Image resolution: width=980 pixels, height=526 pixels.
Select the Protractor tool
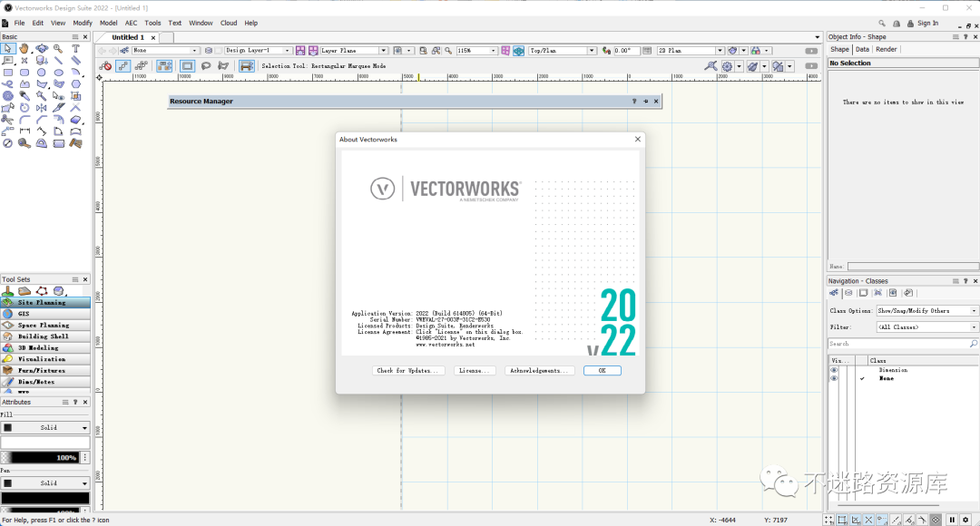(41, 143)
